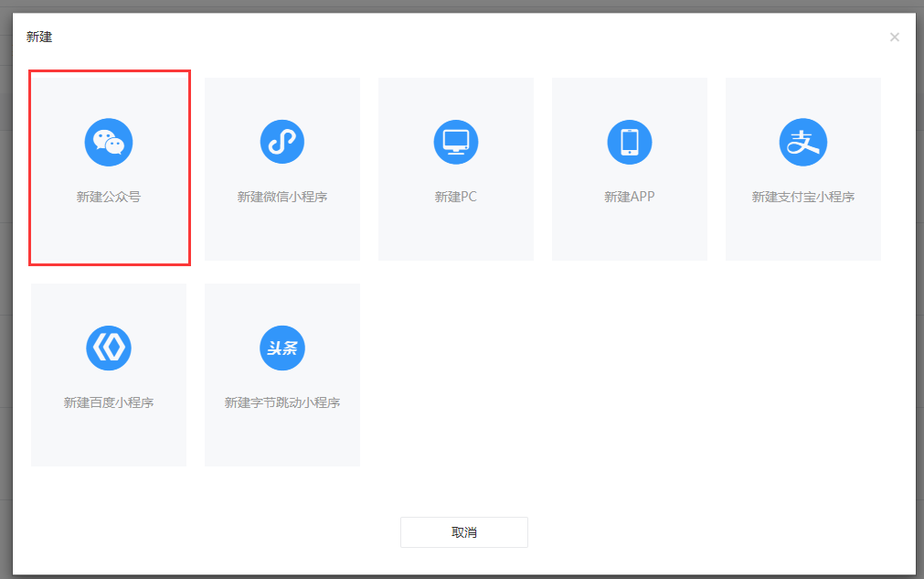Click the APP mobile phone icon
Image resolution: width=924 pixels, height=579 pixels.
coord(630,142)
